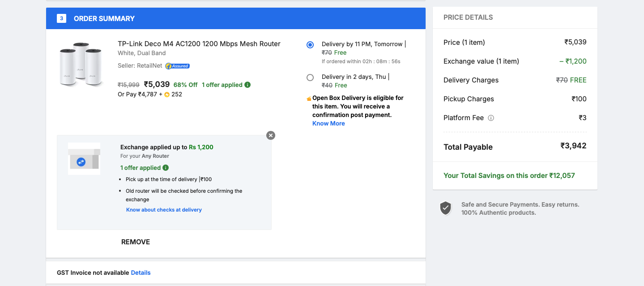Click the Exchange value – ₹1,200 amount

[573, 61]
